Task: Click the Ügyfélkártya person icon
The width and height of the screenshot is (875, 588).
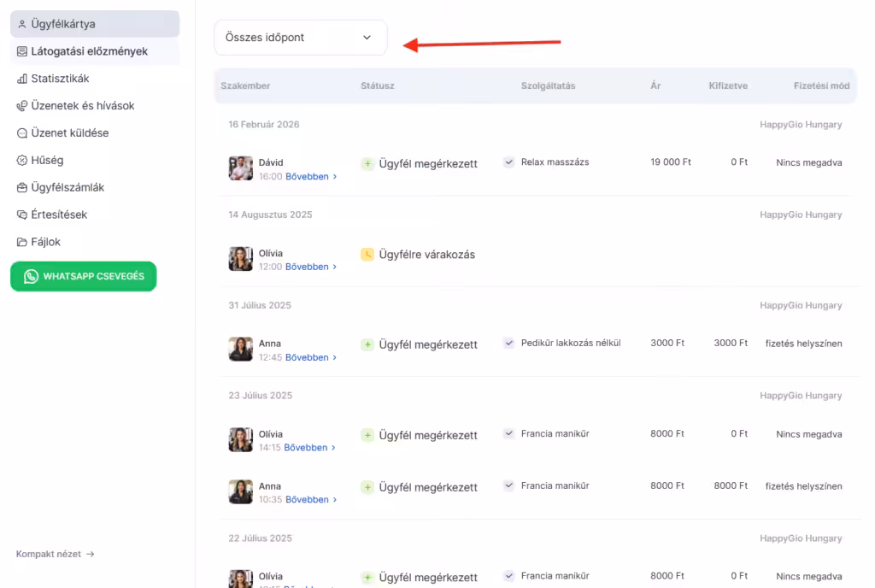Action: pyautogui.click(x=22, y=25)
